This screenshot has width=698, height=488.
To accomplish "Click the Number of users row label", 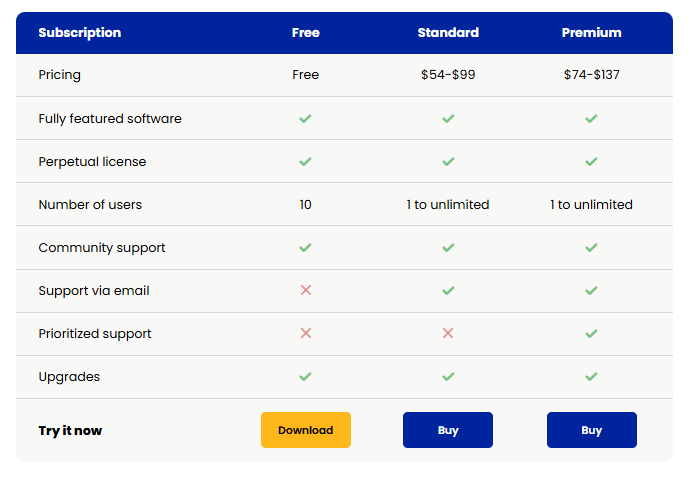I will pyautogui.click(x=90, y=204).
